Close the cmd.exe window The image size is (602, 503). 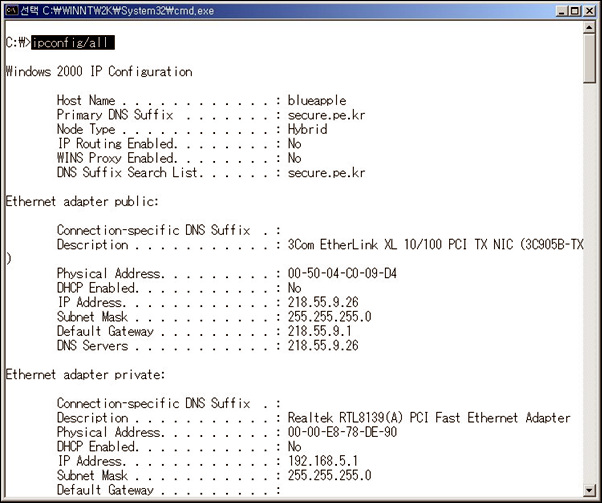coord(589,11)
